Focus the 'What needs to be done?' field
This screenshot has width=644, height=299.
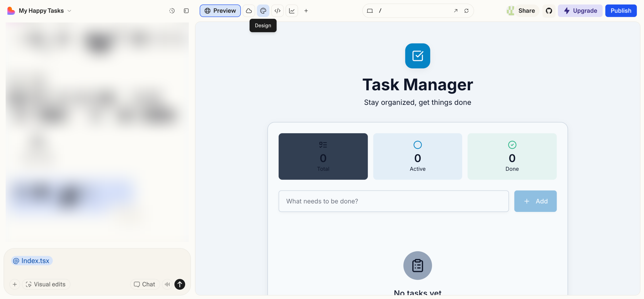point(393,201)
